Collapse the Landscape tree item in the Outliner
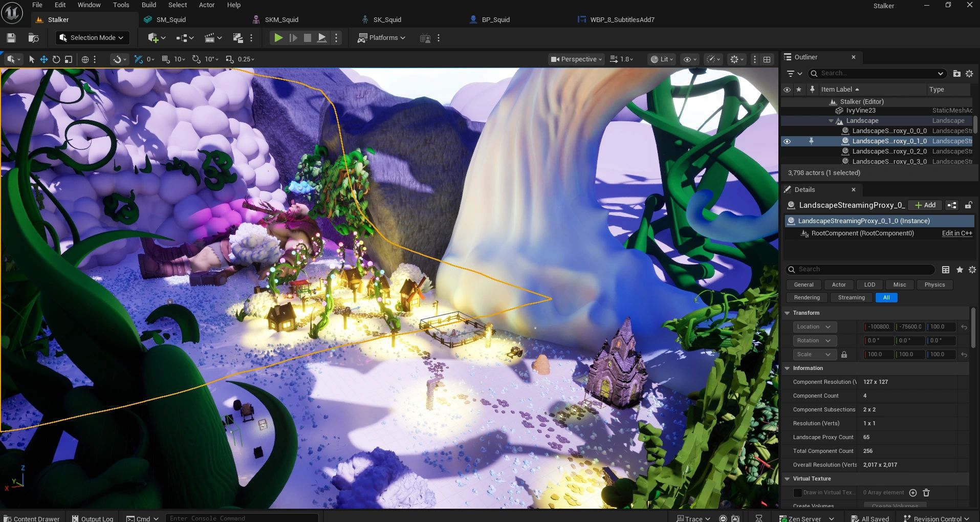 [x=831, y=121]
